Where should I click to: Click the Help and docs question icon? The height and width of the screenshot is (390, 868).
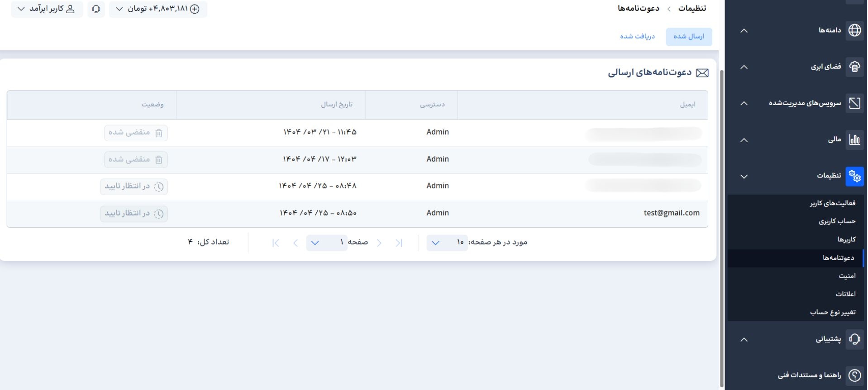pos(854,375)
